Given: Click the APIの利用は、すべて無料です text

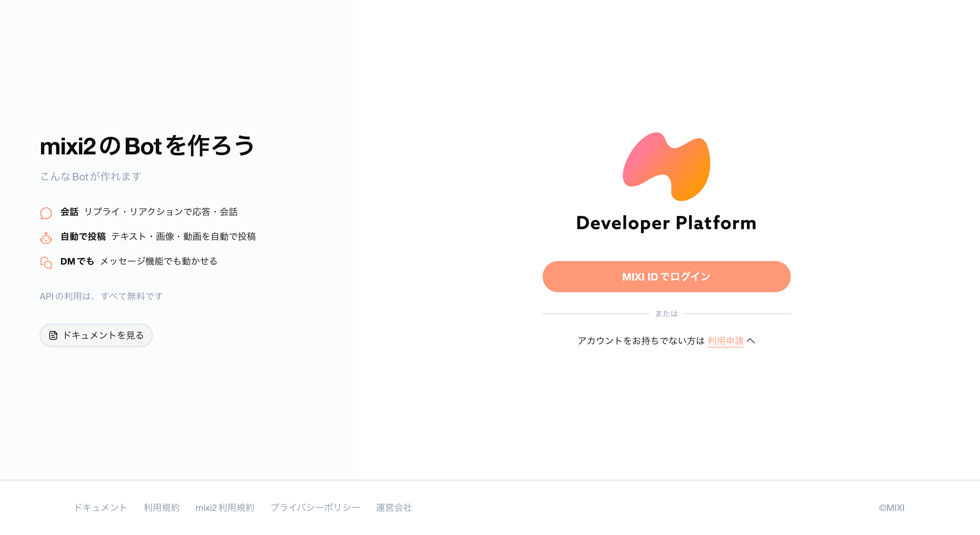Looking at the screenshot, I should point(101,296).
